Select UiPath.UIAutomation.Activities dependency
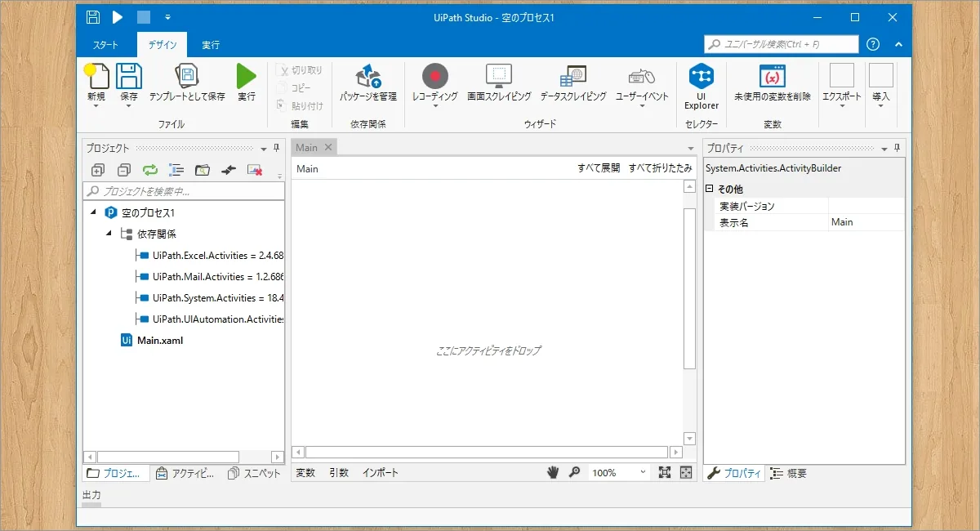Screen dimensions: 980x531 pos(209,319)
